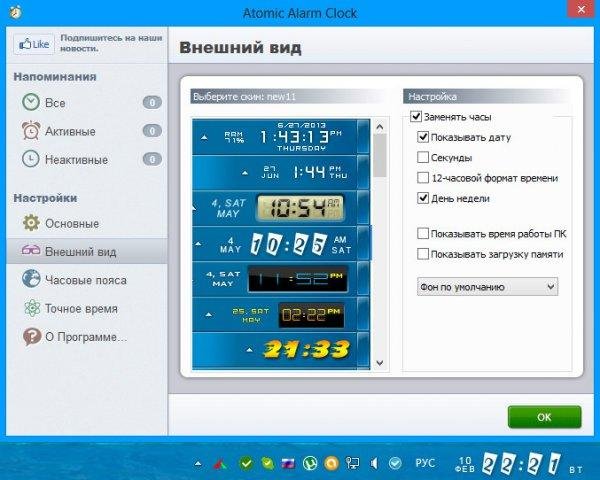The height and width of the screenshot is (480, 600).
Task: Toggle the Заменять часы checkbox
Action: pyautogui.click(x=416, y=116)
